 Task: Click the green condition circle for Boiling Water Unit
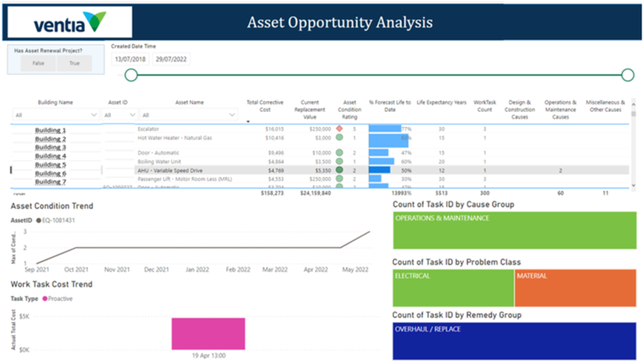pos(340,161)
